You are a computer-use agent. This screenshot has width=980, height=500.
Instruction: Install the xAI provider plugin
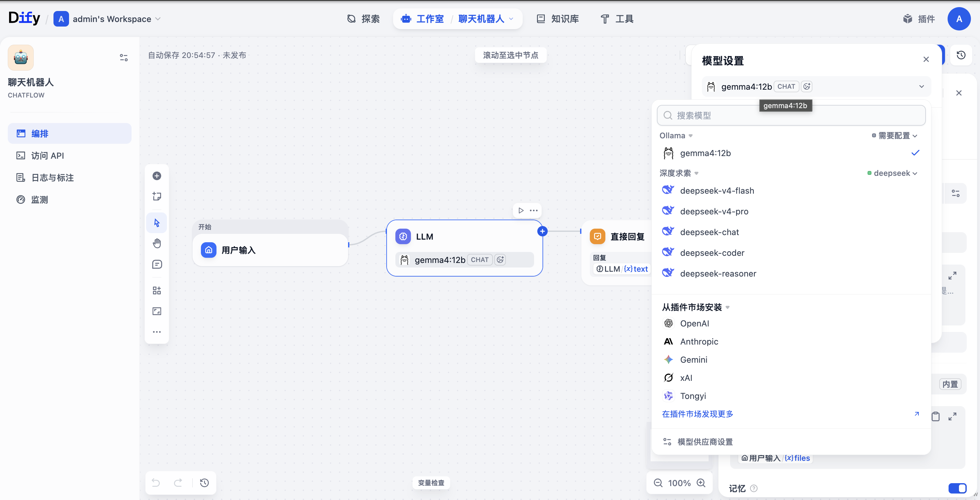coord(791,378)
